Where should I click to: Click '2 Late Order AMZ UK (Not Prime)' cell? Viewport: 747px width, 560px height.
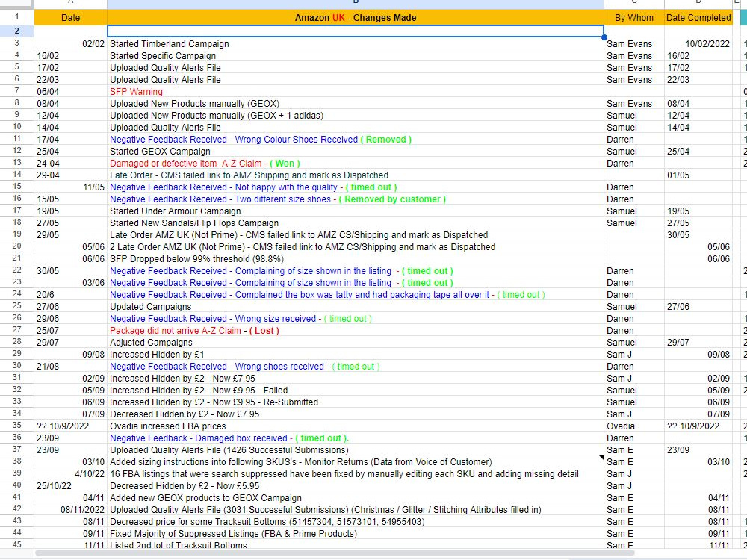[356, 247]
